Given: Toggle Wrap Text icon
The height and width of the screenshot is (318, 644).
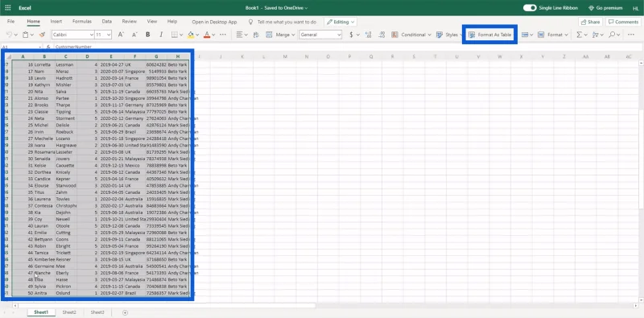Looking at the screenshot, I should pyautogui.click(x=256, y=35).
